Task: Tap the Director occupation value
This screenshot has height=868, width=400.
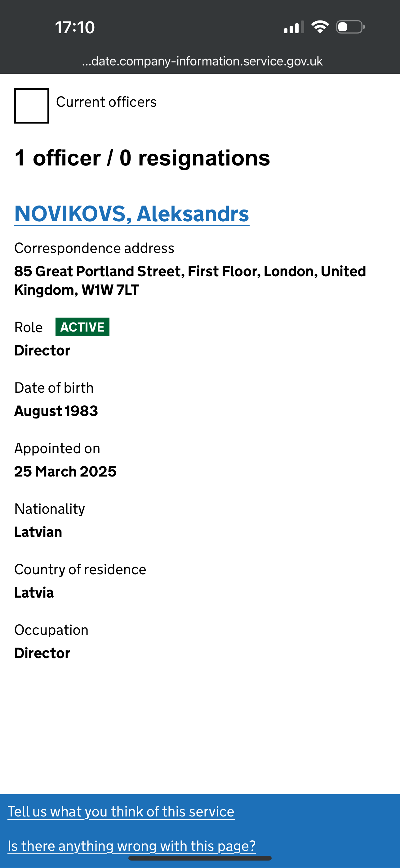Action: [x=42, y=653]
